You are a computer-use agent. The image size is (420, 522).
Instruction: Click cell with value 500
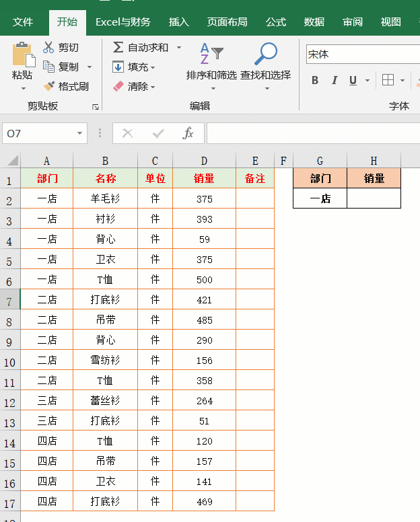(x=204, y=279)
